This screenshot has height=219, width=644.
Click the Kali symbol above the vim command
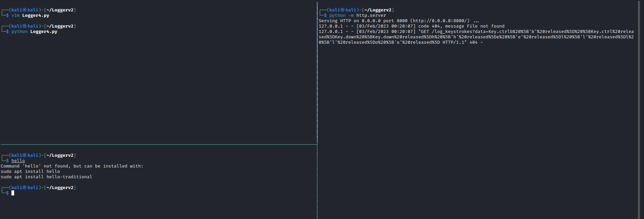pos(24,10)
